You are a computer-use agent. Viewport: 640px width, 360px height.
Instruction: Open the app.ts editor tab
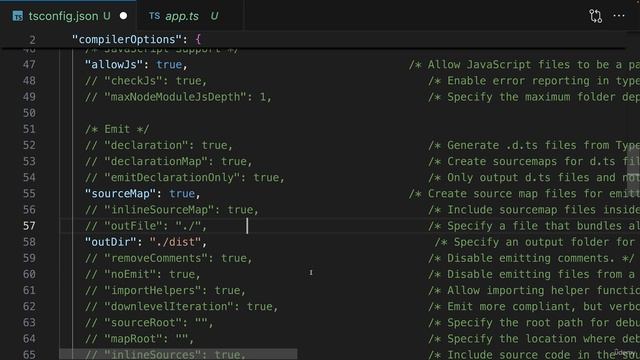coord(190,16)
